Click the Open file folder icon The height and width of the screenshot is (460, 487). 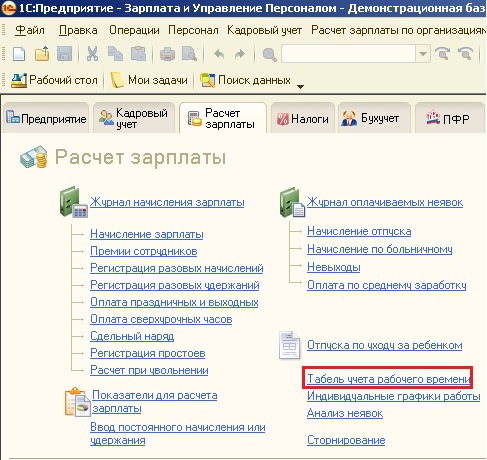tap(42, 54)
